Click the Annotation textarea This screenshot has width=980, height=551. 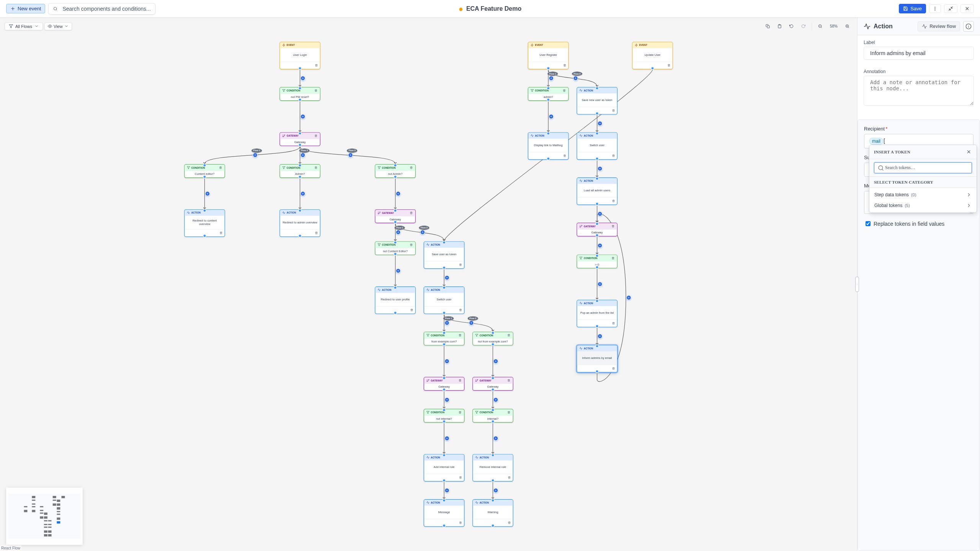click(918, 91)
